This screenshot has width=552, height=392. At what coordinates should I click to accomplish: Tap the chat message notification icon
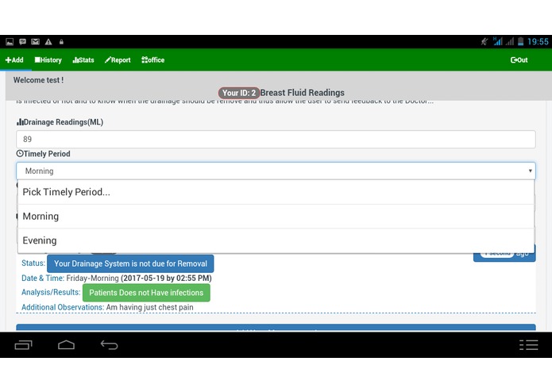point(22,42)
